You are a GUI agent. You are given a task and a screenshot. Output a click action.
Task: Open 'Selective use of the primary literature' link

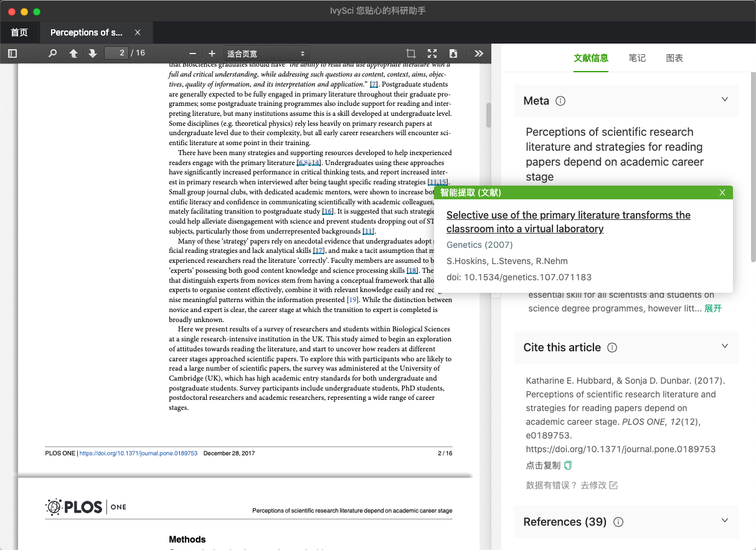(x=569, y=222)
